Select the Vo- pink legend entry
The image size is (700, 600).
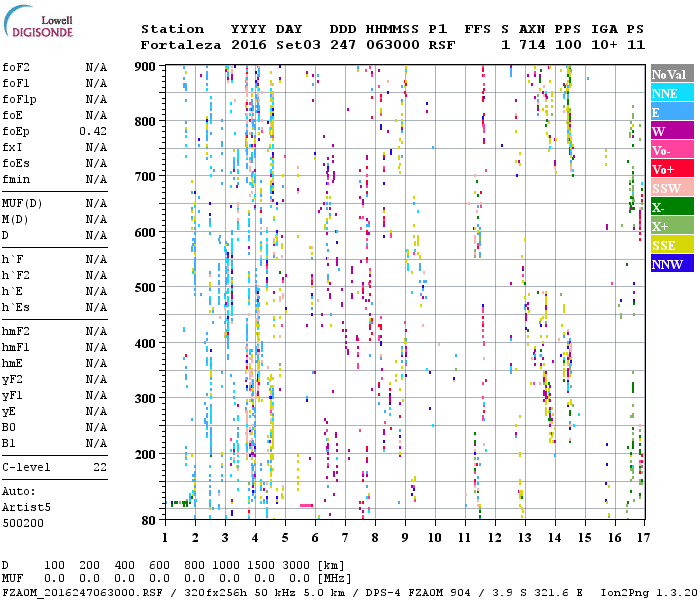(672, 150)
